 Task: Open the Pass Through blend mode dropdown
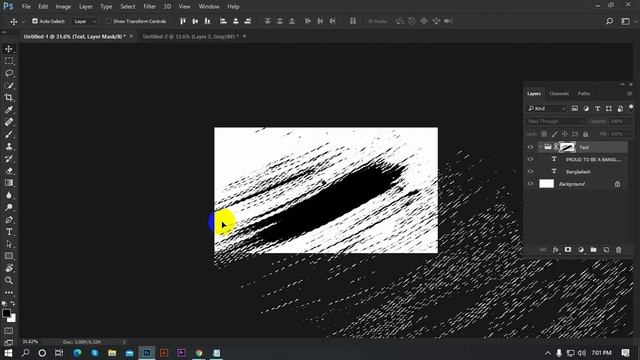pyautogui.click(x=556, y=122)
